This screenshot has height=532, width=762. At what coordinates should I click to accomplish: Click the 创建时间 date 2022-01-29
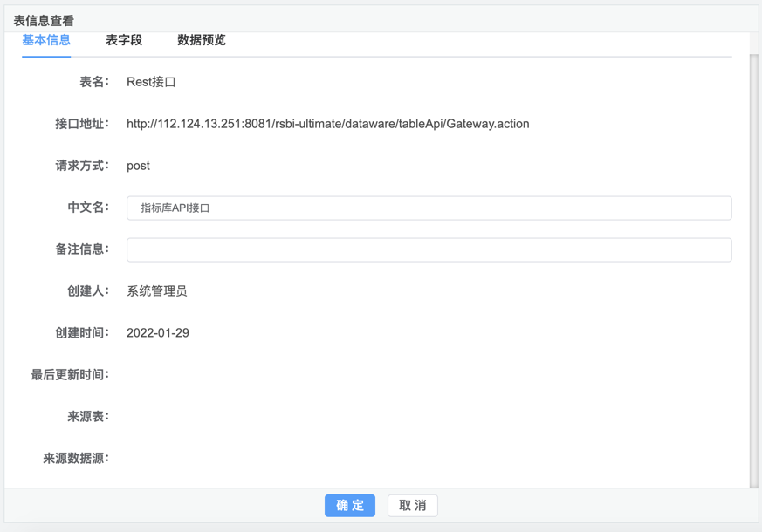158,333
